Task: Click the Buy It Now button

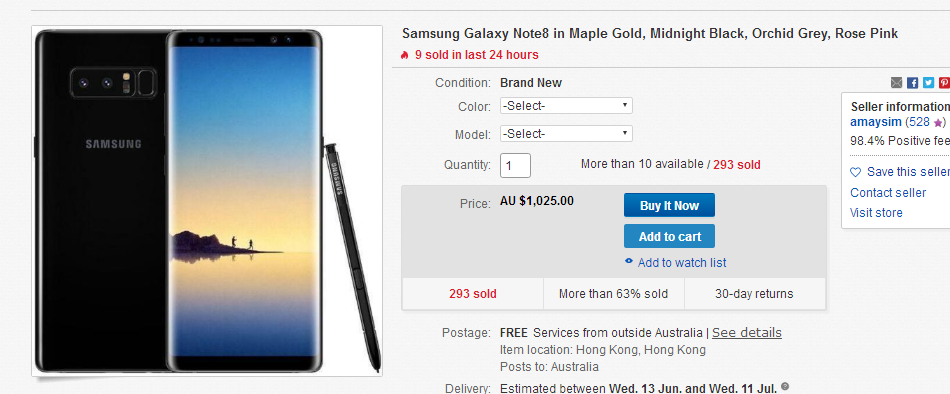Action: pos(669,205)
